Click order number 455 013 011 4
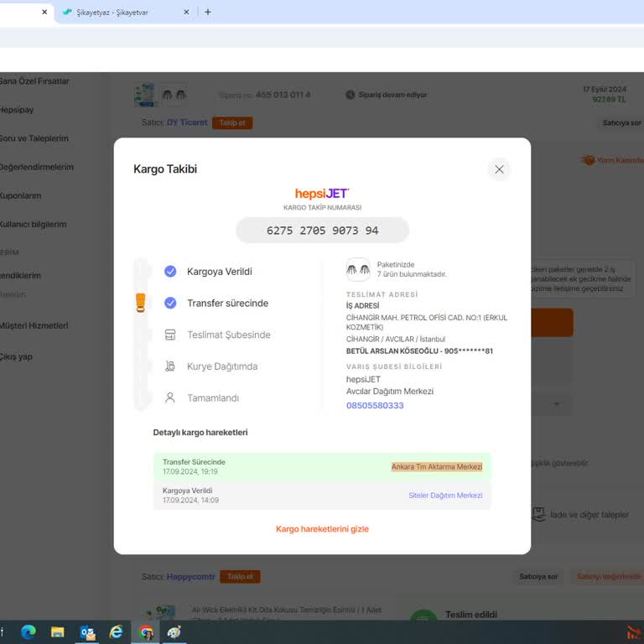 (x=283, y=95)
